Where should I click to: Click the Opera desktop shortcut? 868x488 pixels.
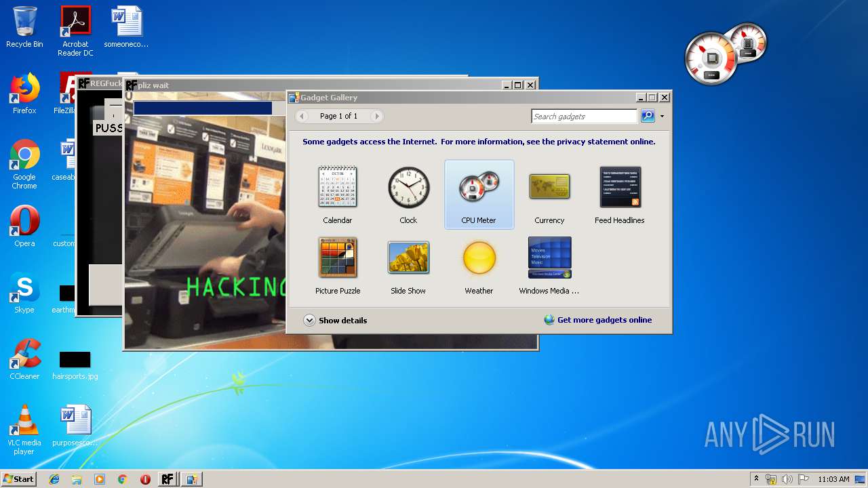click(x=24, y=226)
